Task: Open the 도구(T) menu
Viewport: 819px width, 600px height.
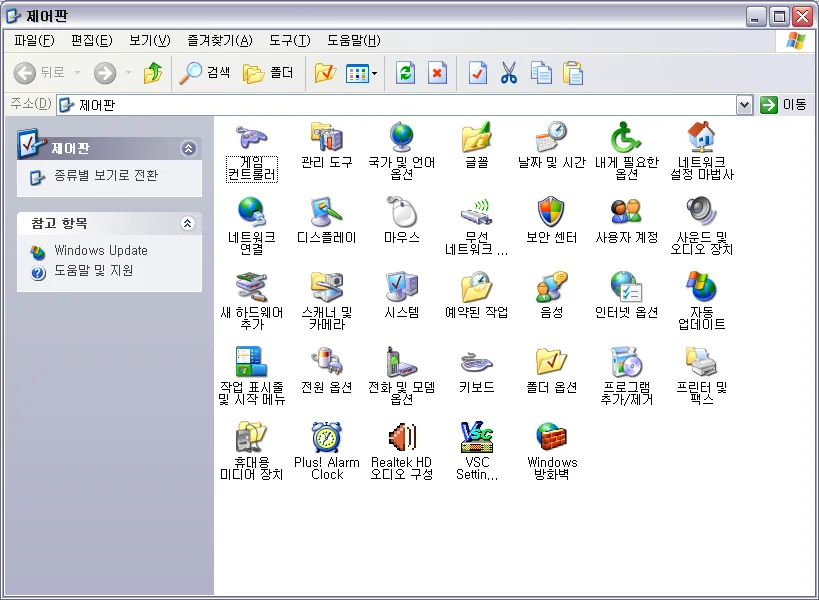Action: pyautogui.click(x=289, y=41)
